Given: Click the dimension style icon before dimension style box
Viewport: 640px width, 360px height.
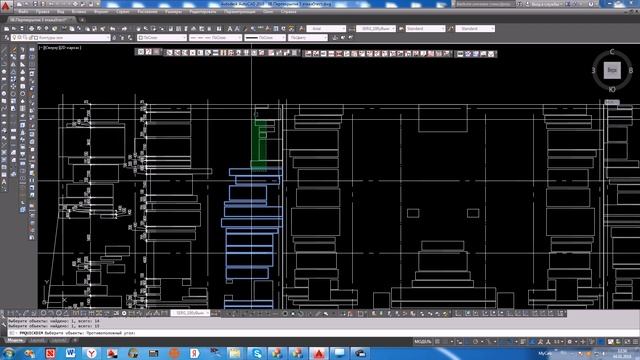Looking at the screenshot, I should 351,29.
